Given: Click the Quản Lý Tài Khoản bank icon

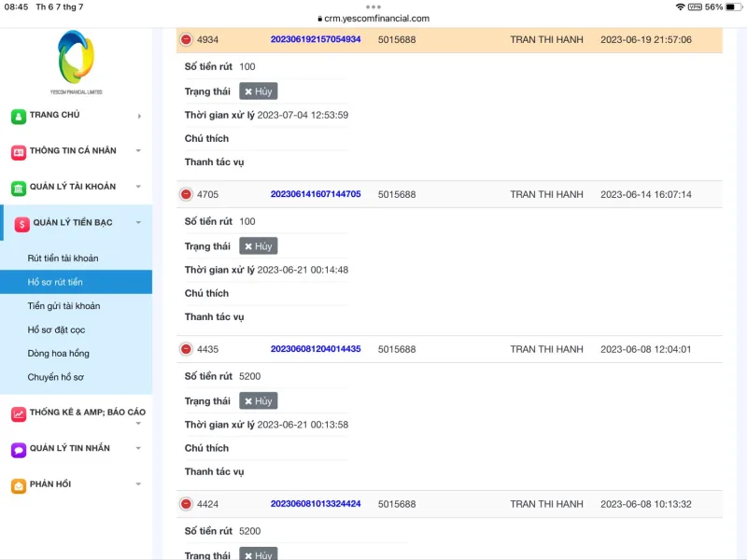Looking at the screenshot, I should click(19, 189).
